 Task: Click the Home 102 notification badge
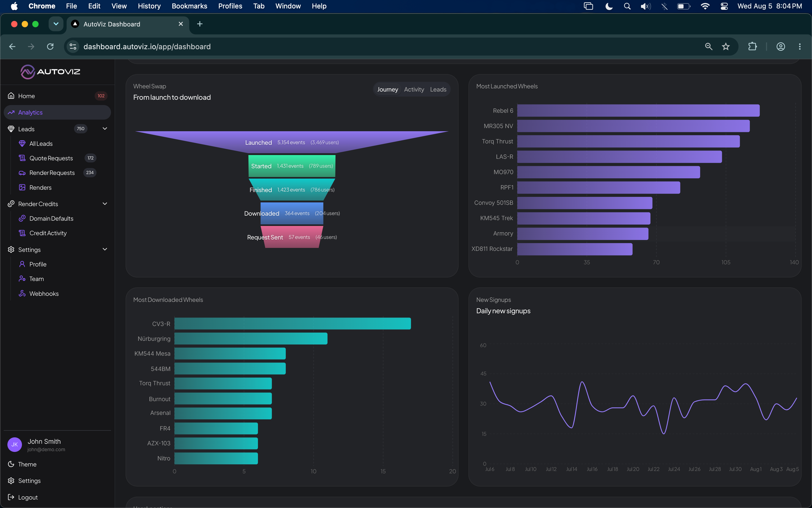tap(101, 96)
